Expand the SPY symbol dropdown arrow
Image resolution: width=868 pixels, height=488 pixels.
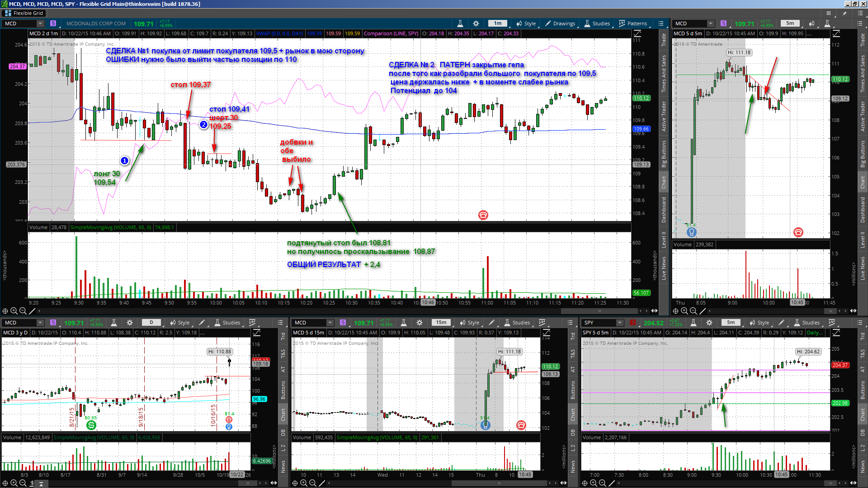(620, 323)
